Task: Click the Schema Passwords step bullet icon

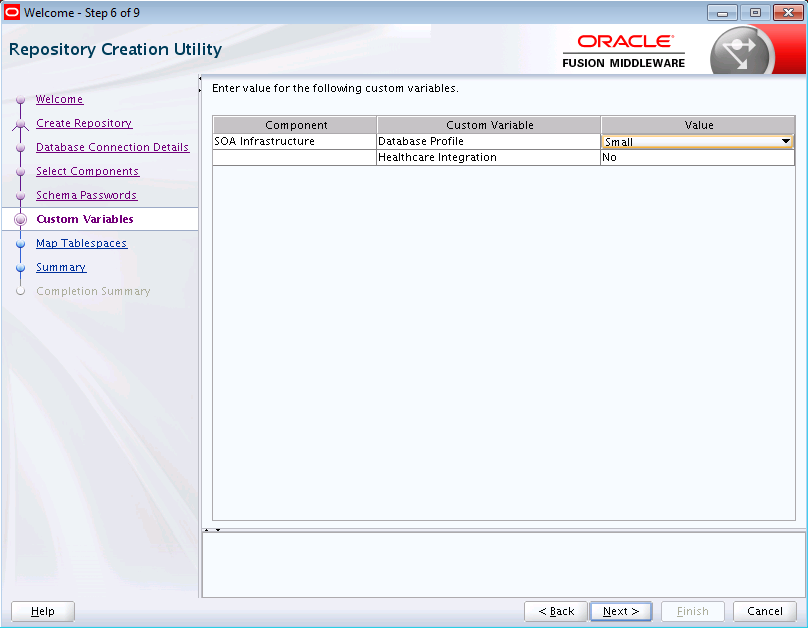Action: pyautogui.click(x=21, y=196)
